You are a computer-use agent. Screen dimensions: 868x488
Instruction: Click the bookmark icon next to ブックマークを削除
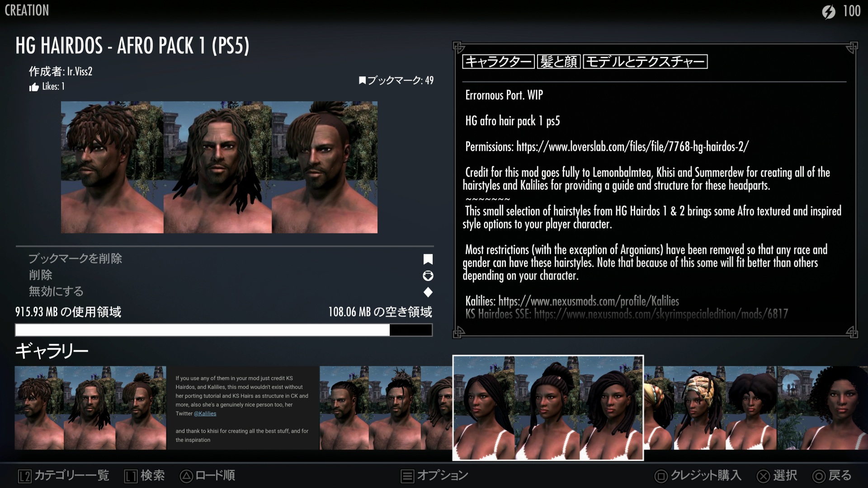click(x=428, y=259)
